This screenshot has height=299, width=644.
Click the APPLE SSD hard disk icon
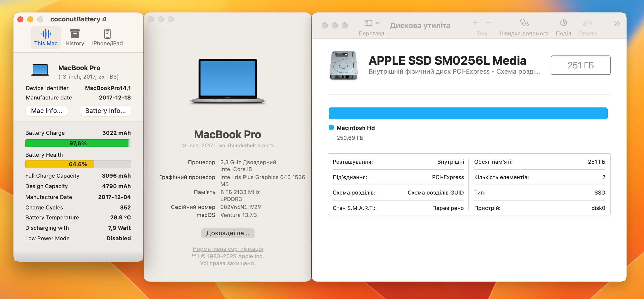(343, 65)
